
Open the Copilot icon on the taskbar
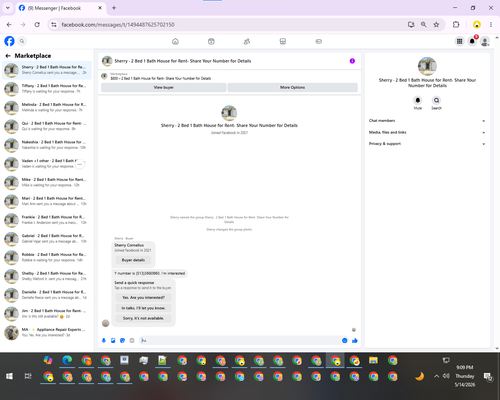coord(48,360)
